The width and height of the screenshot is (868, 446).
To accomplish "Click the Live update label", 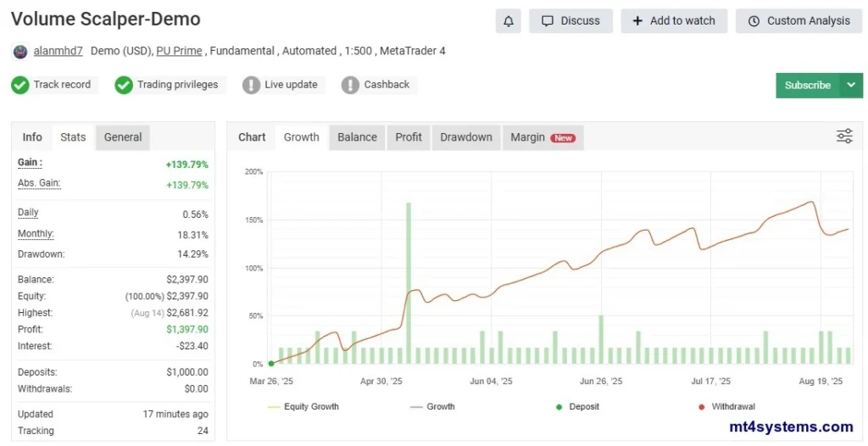I will [292, 85].
